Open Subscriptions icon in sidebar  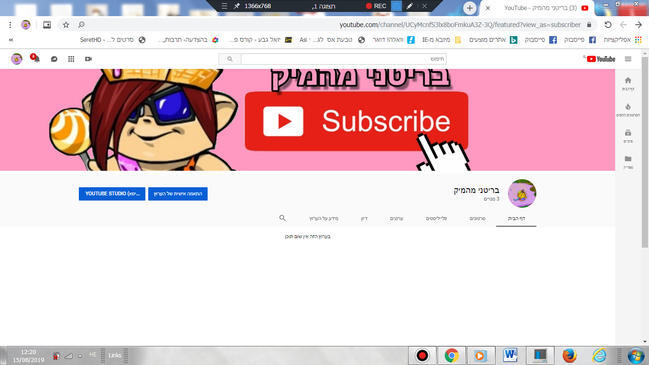pyautogui.click(x=628, y=136)
